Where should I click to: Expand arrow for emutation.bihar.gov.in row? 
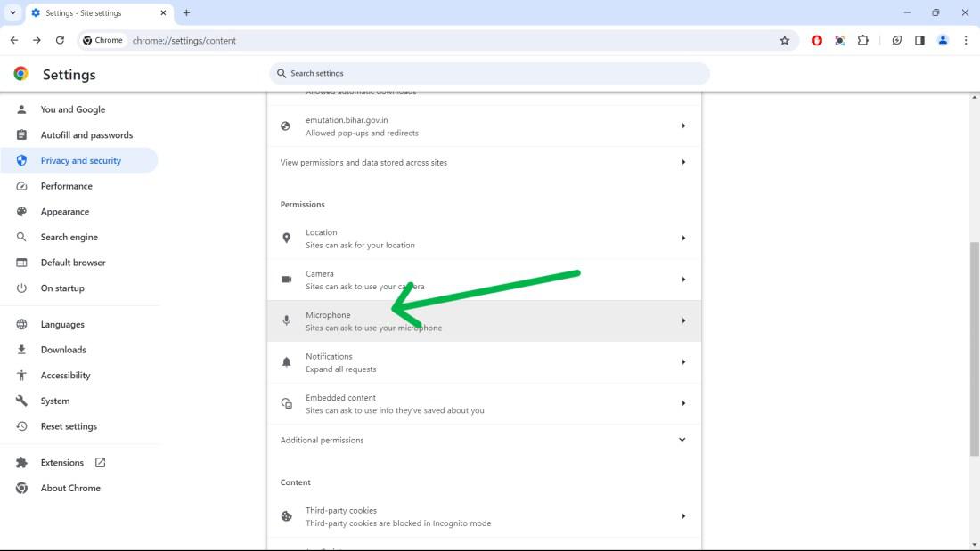[683, 126]
